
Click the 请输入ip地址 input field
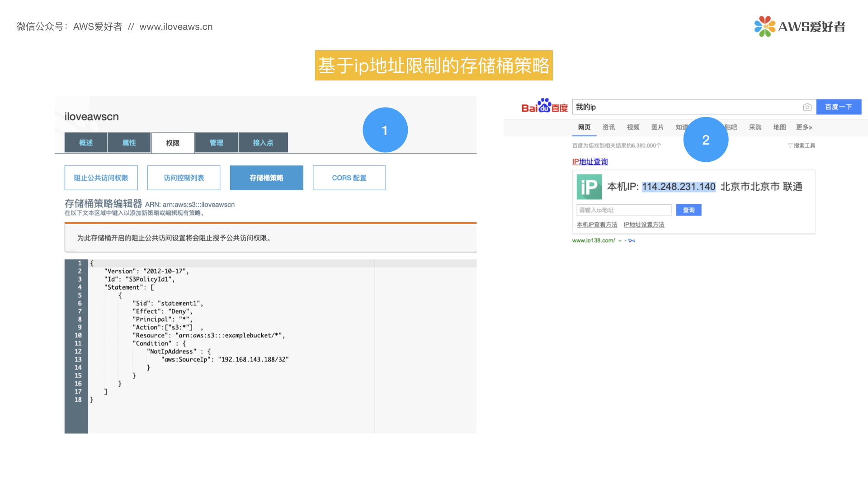click(624, 210)
